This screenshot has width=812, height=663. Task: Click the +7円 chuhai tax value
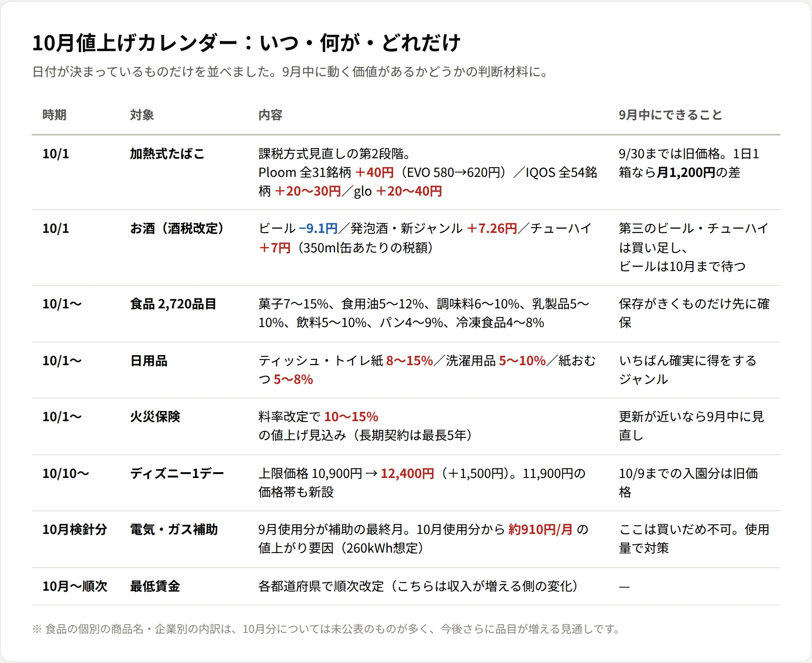click(x=275, y=248)
